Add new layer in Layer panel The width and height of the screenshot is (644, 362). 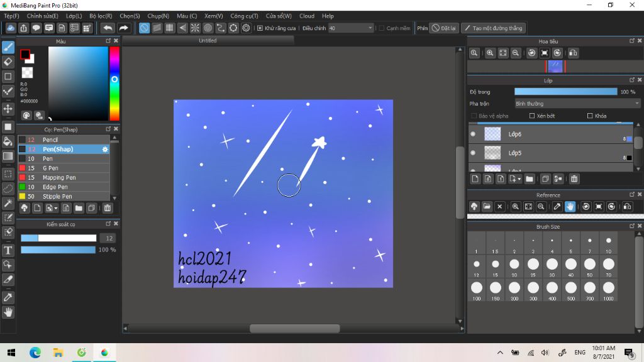click(475, 179)
